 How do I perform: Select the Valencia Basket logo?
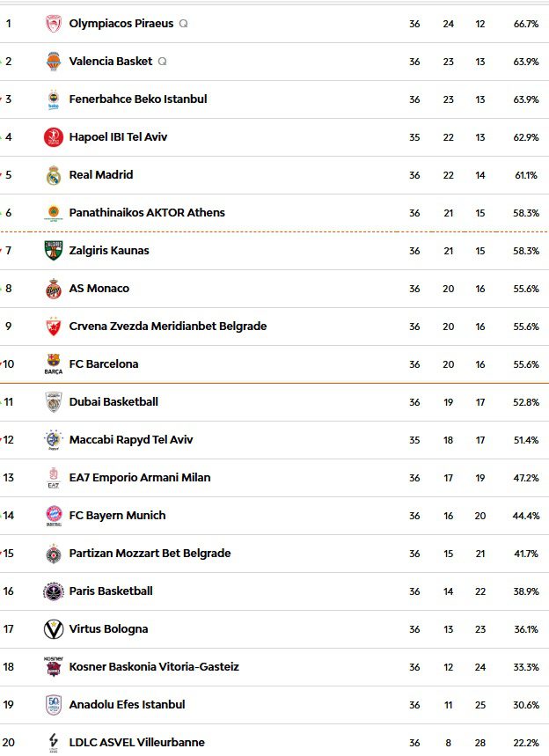(52, 62)
